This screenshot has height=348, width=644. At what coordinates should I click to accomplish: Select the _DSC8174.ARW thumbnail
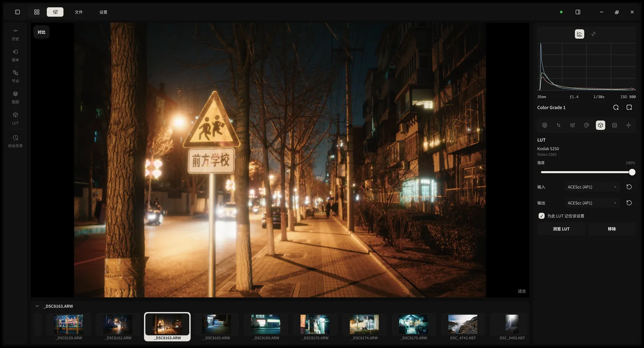(x=364, y=327)
